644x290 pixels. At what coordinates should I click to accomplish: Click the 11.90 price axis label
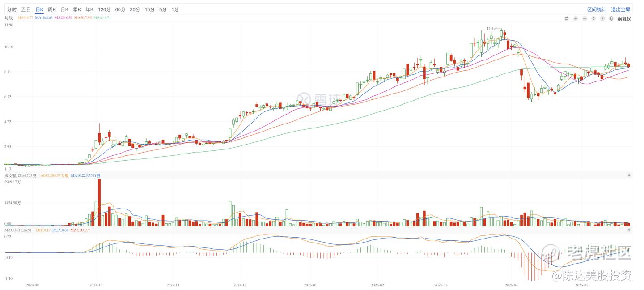pyautogui.click(x=8, y=25)
